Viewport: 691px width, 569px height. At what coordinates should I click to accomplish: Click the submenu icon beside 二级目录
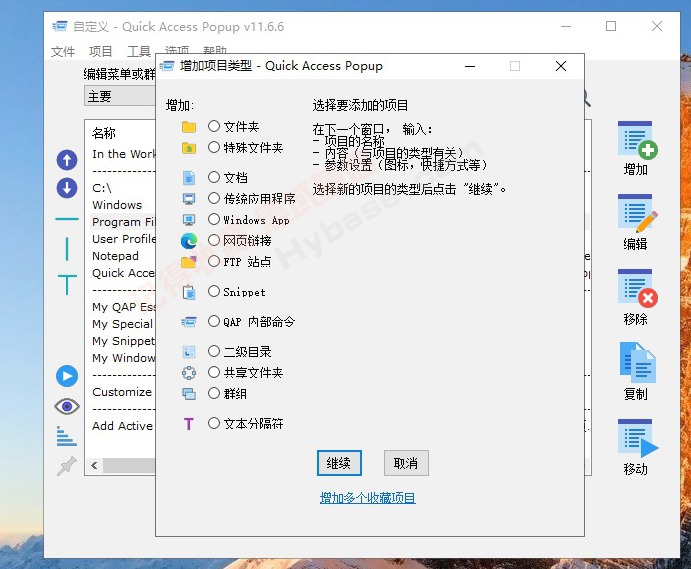click(x=189, y=352)
